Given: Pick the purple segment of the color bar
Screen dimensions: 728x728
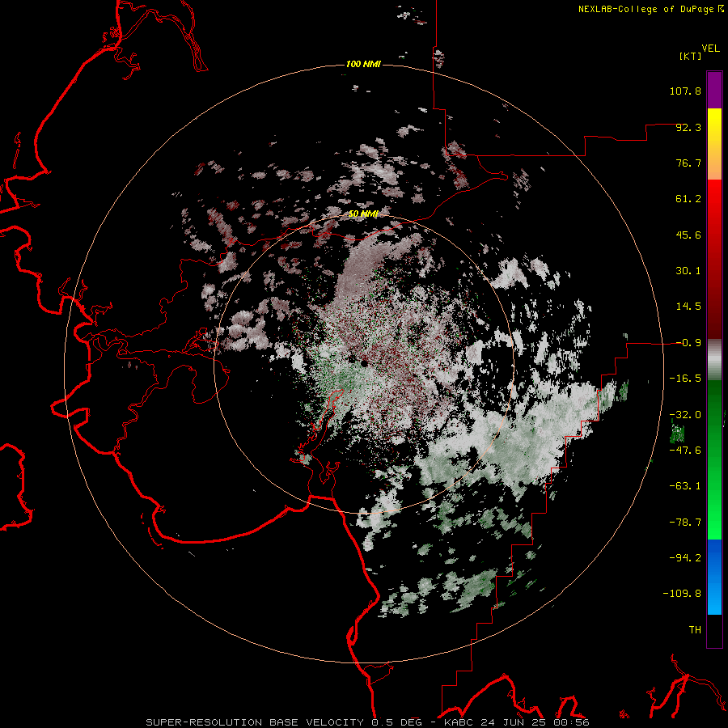Looking at the screenshot, I should (x=714, y=91).
